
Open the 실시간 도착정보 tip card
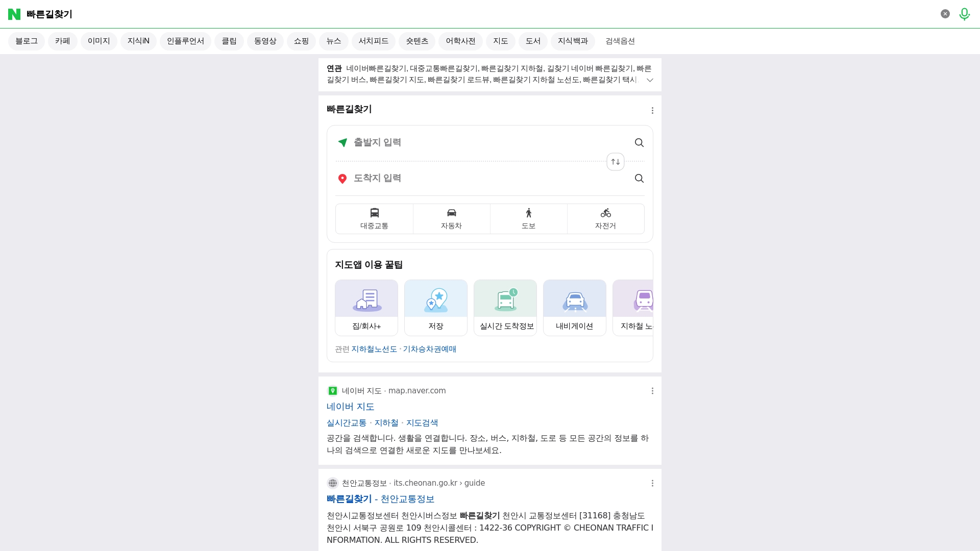coord(505,308)
